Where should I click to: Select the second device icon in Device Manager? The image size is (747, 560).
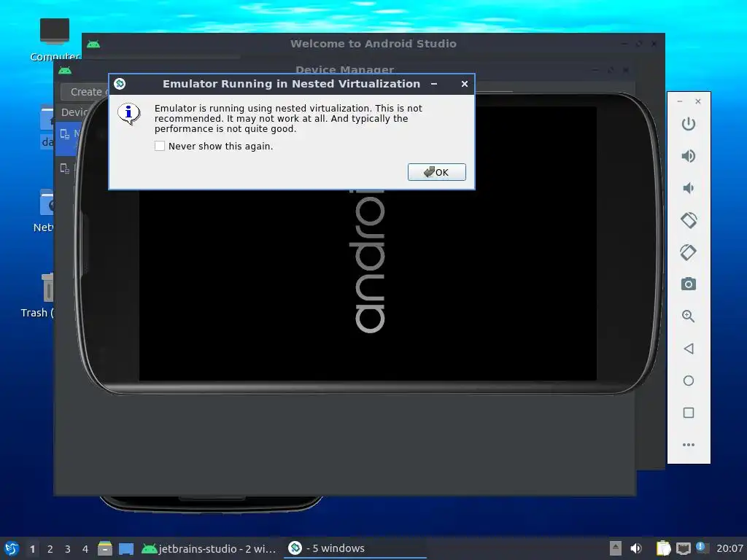[65, 168]
